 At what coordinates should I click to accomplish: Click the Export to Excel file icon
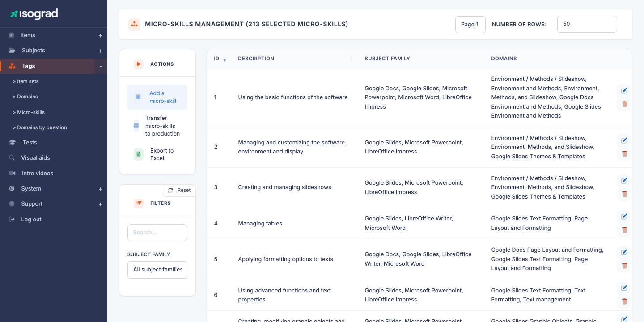click(x=139, y=154)
